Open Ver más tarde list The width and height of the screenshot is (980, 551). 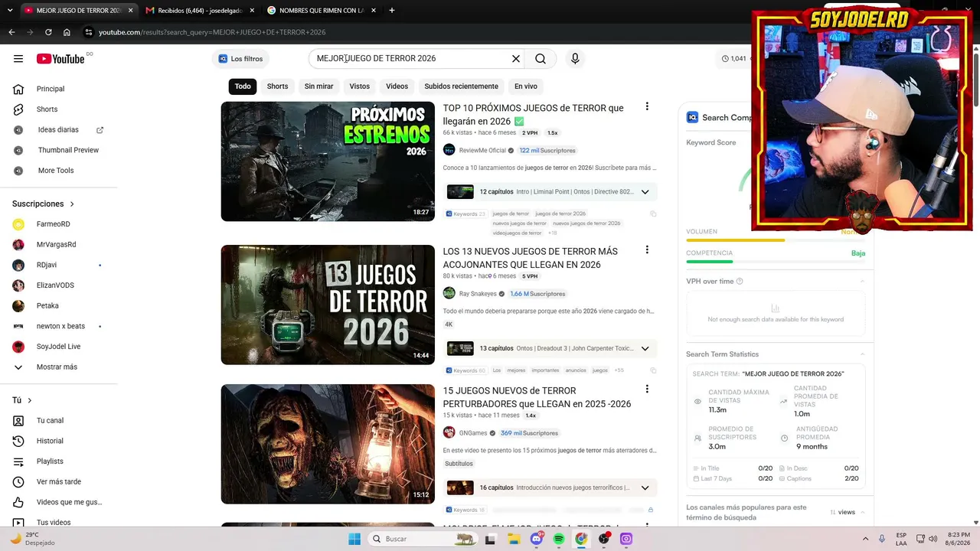pos(59,482)
